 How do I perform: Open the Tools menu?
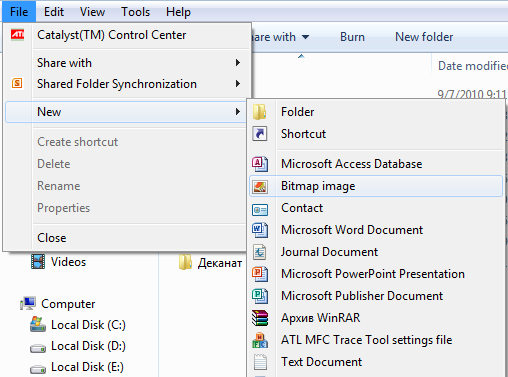[x=135, y=12]
